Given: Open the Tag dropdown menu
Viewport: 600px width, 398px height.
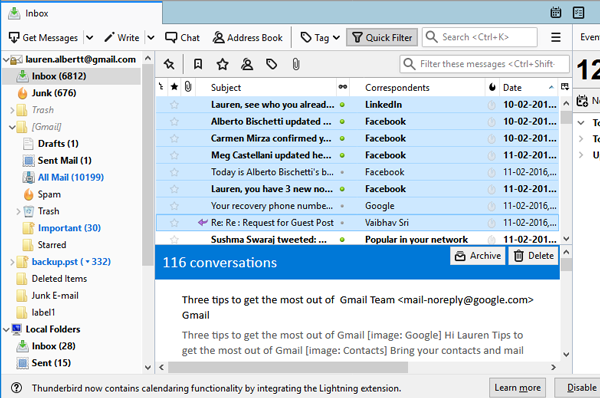Looking at the screenshot, I should click(320, 38).
